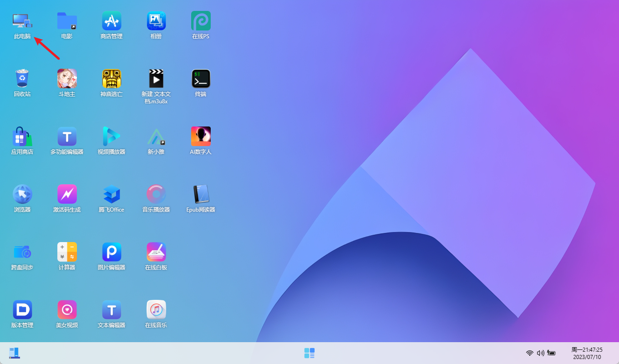Open the 浏览器 browser icon
This screenshot has width=619, height=364.
click(x=22, y=194)
